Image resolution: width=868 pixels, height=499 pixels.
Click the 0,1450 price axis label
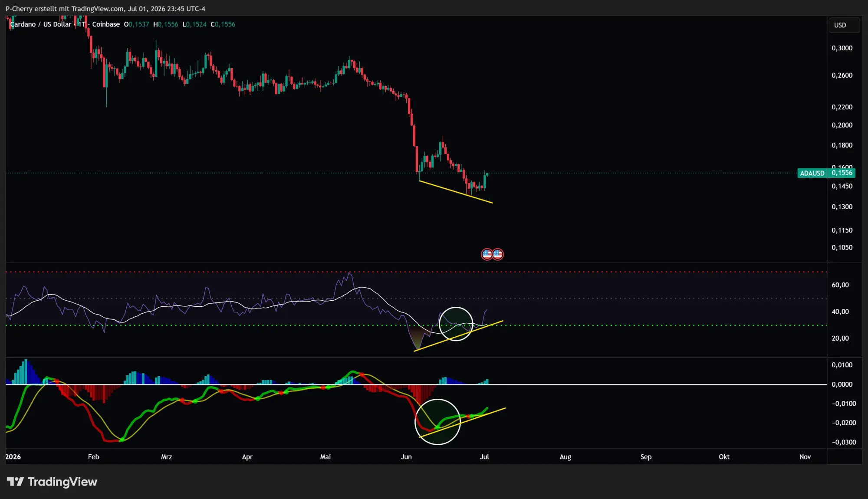(x=842, y=187)
